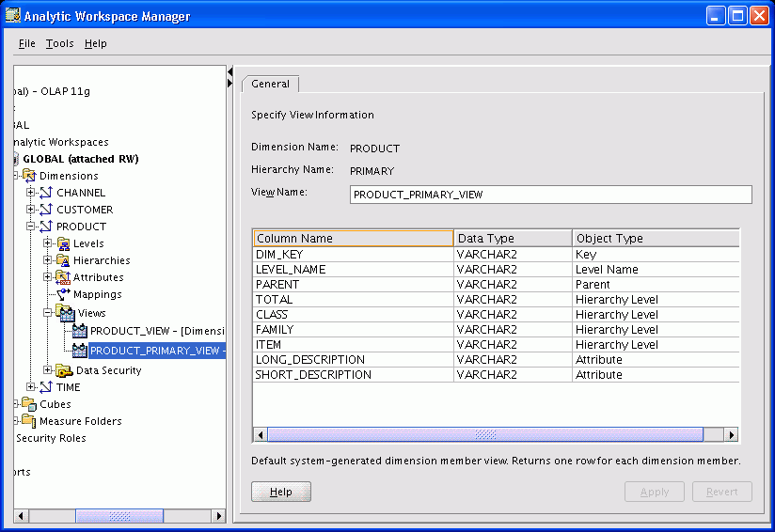
Task: Click the View Name text field
Action: (x=550, y=195)
